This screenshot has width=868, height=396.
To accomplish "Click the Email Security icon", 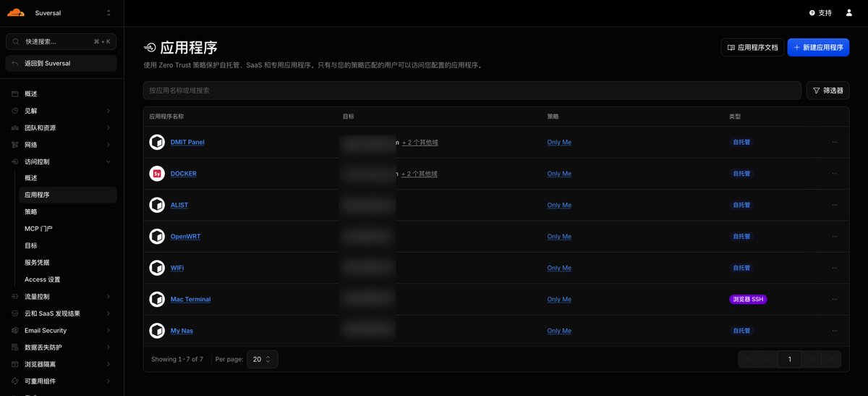I will [15, 330].
